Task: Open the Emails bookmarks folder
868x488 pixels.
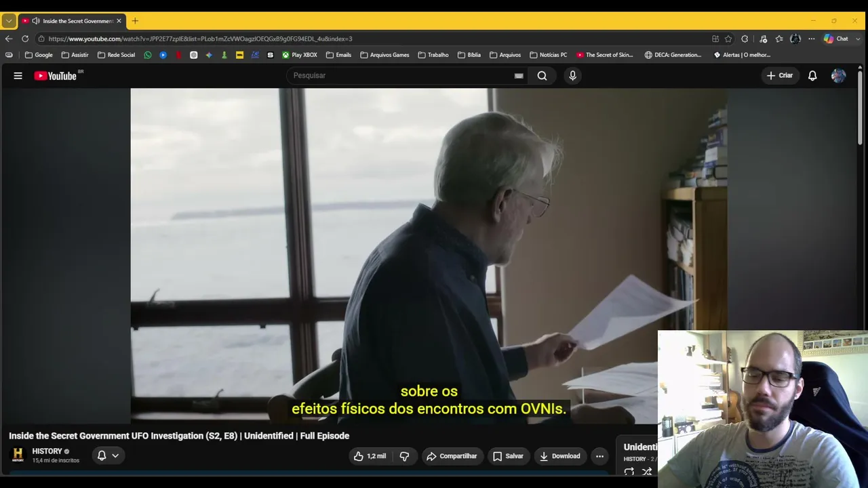Action: [x=338, y=55]
